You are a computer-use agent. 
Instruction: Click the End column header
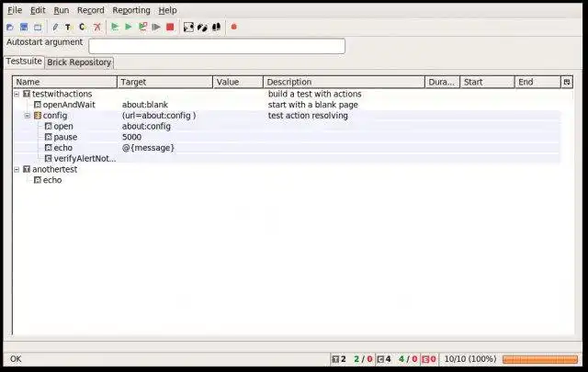(537, 82)
